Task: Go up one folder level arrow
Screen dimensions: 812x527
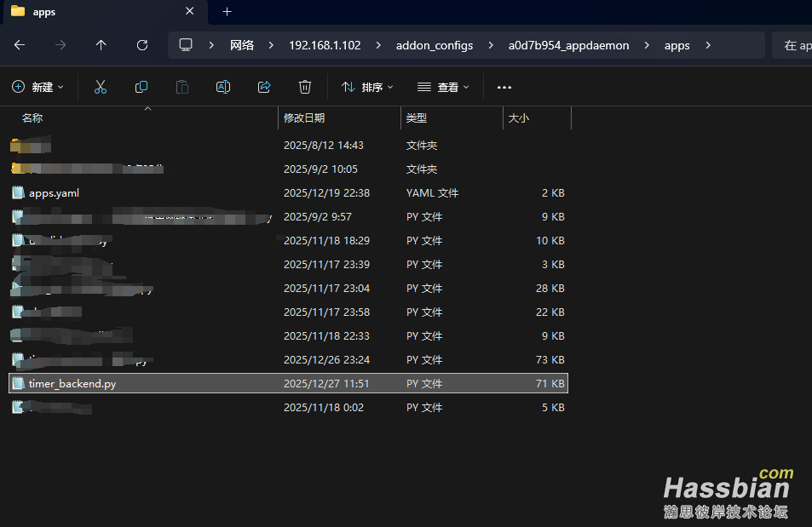Action: (101, 45)
